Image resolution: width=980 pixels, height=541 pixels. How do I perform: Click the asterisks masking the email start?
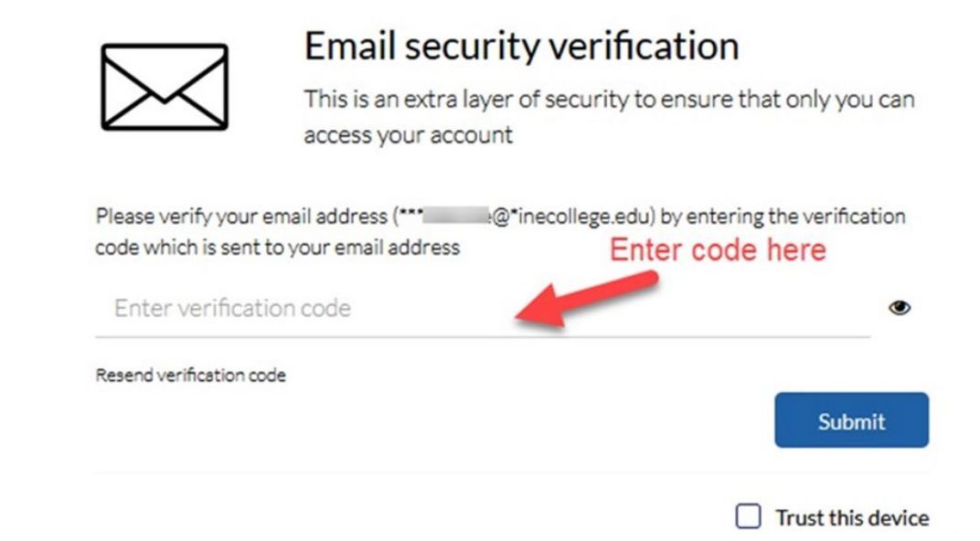410,214
